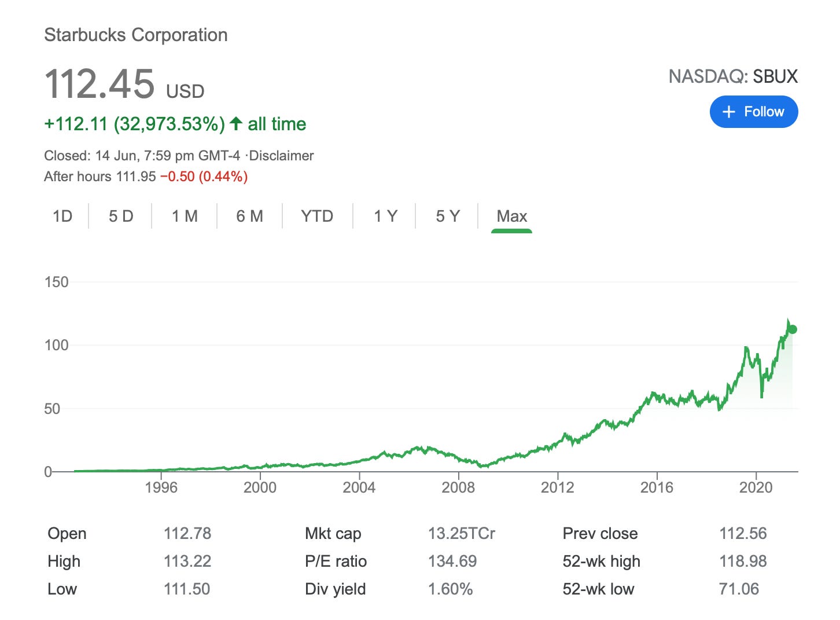This screenshot has width=840, height=620.
Task: Click the green endpoint dot on chart
Action: tap(793, 329)
